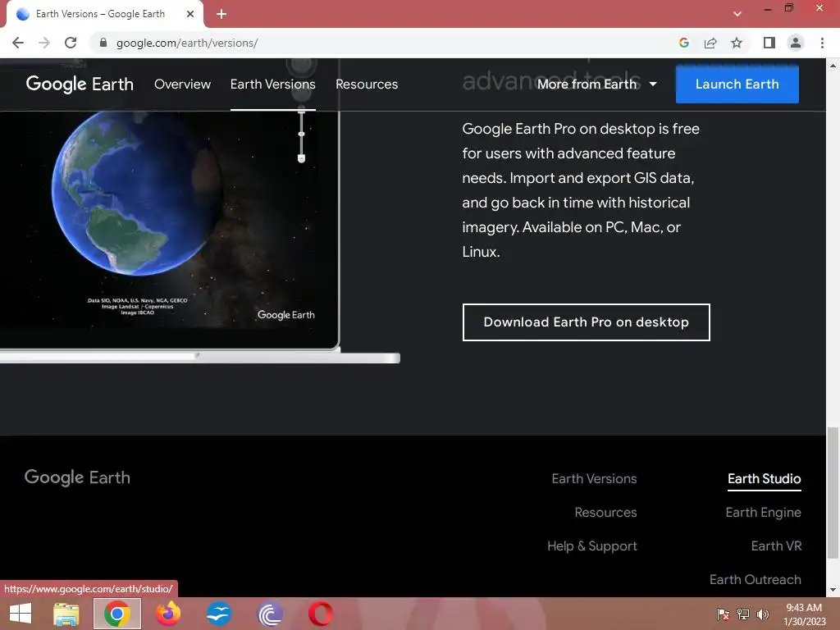Click the address bar URL field

point(386,43)
